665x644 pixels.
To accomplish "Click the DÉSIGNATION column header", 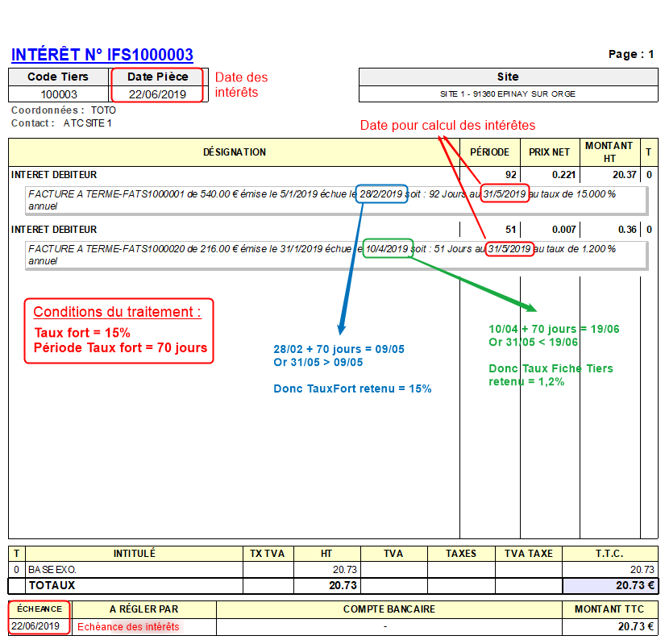I will click(234, 152).
